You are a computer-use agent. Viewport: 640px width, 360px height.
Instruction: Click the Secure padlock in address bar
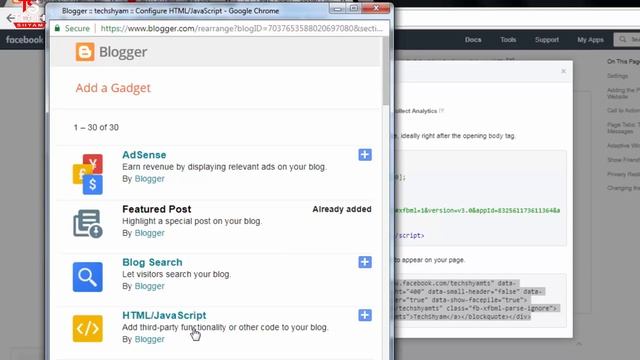coord(58,28)
